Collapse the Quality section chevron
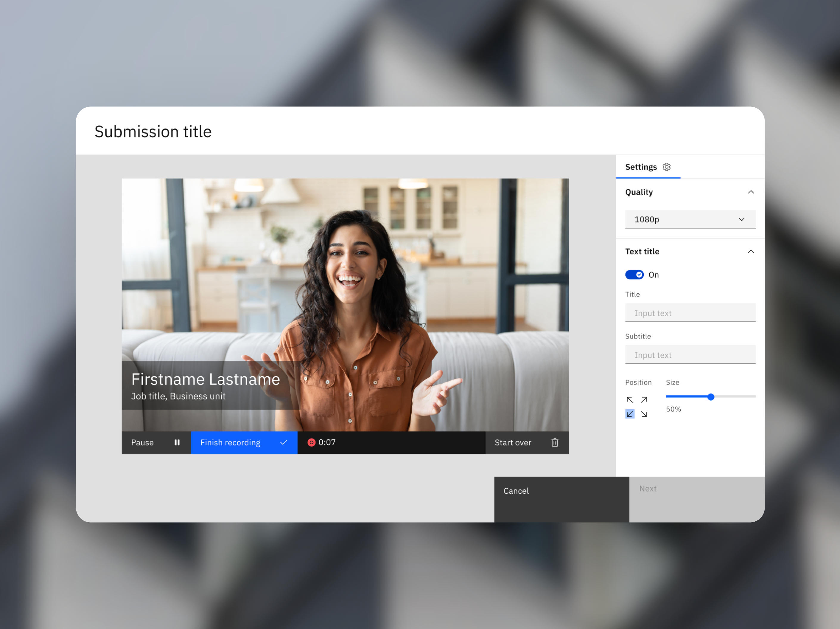Screen dimensions: 840x629 point(751,192)
